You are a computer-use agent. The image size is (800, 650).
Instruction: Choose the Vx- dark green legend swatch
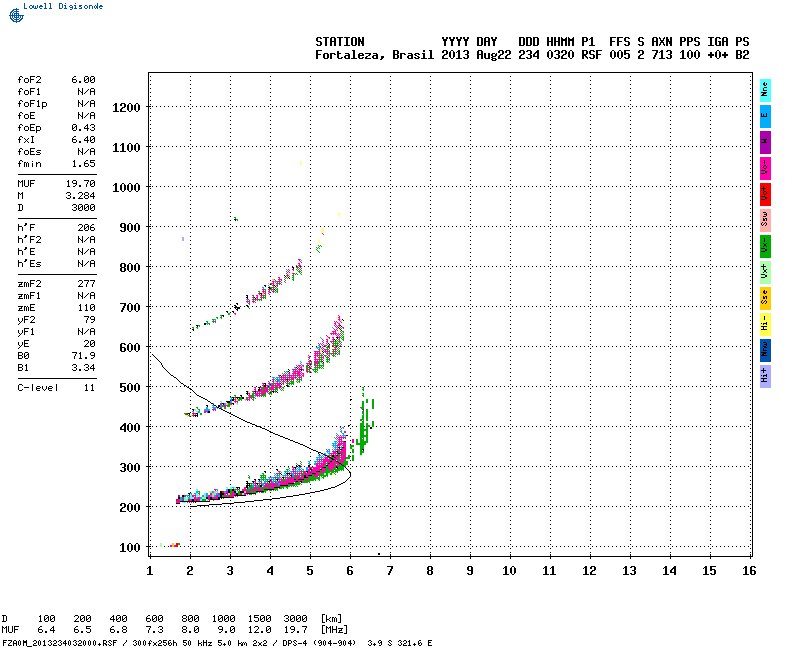pos(765,246)
